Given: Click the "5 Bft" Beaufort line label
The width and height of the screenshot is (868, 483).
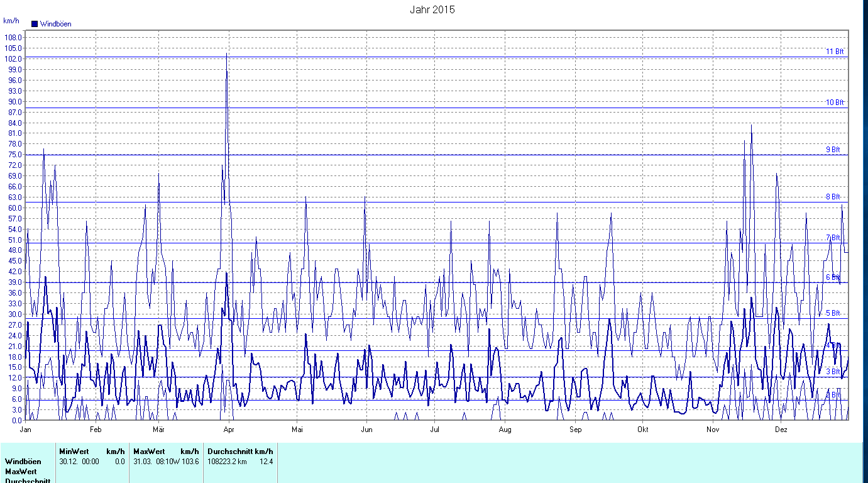Looking at the screenshot, I should pyautogui.click(x=833, y=313).
